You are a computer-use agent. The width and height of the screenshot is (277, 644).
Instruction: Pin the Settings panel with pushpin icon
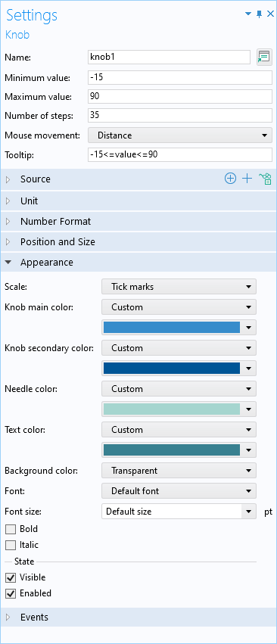259,14
